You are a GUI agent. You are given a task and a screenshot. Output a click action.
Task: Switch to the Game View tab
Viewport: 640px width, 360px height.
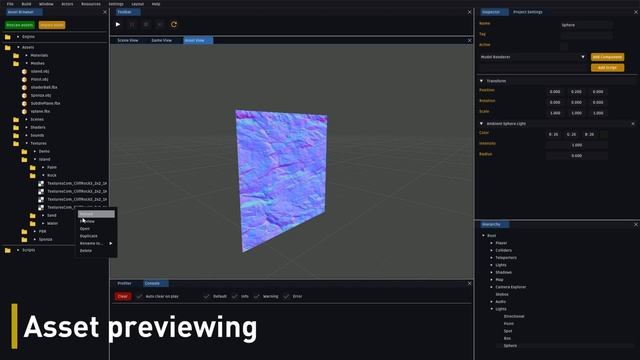click(x=162, y=40)
